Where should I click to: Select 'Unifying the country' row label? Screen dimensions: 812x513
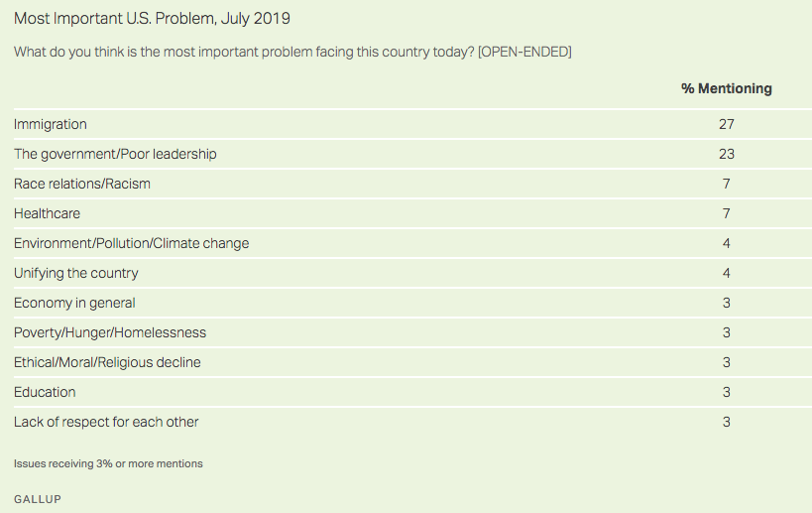coord(76,273)
